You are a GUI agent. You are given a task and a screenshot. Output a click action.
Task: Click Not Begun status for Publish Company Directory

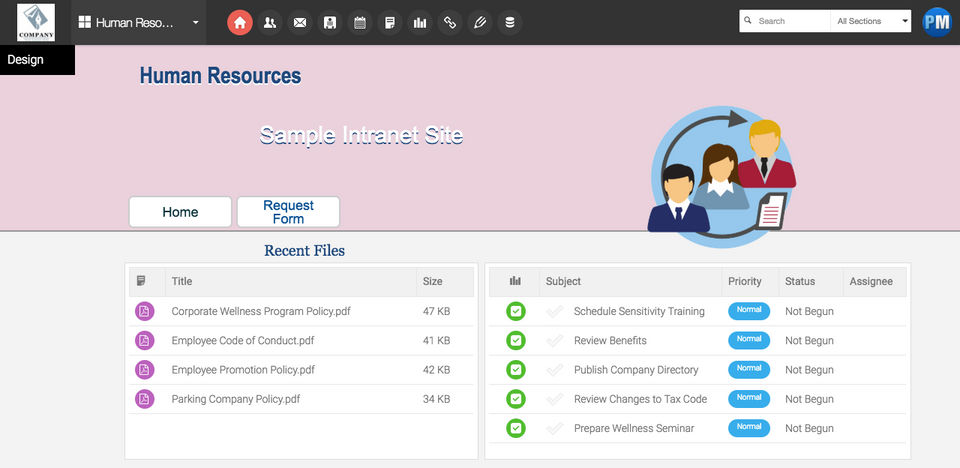pyautogui.click(x=809, y=370)
